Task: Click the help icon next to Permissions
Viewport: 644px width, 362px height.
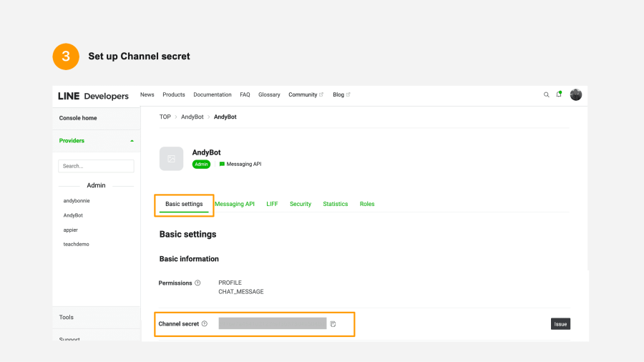Action: 197,283
